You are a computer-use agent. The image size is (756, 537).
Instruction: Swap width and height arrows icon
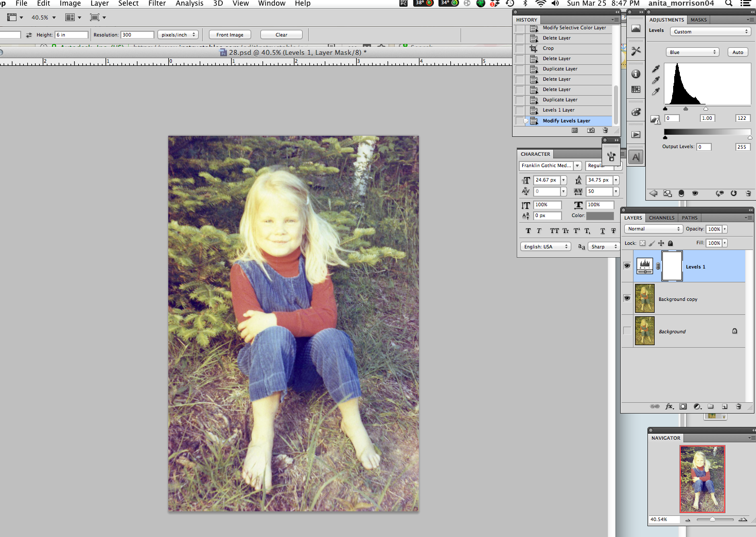[x=29, y=35]
